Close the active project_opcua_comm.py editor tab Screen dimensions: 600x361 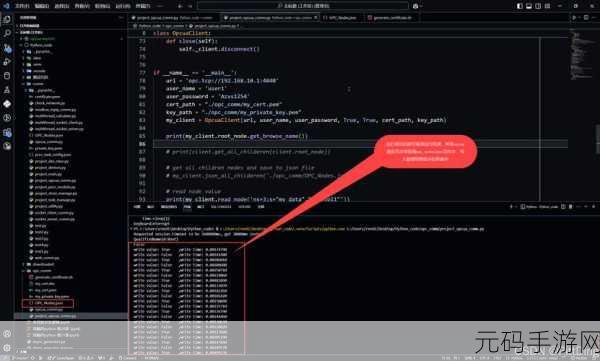pyautogui.click(x=316, y=18)
